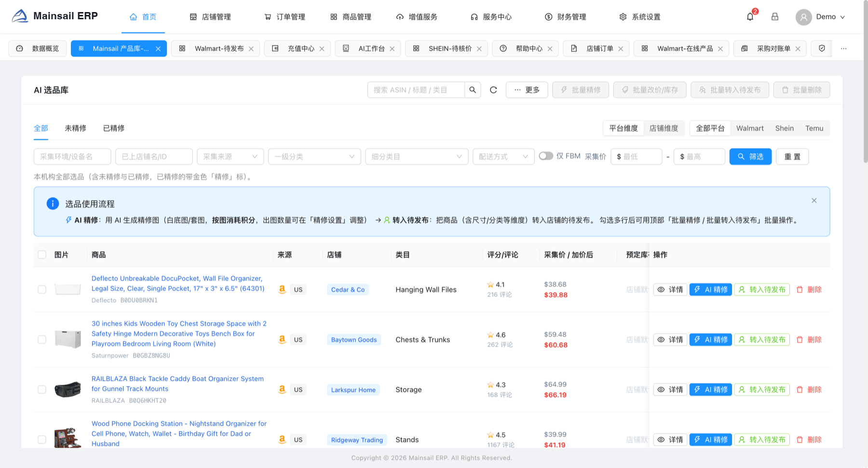Check the Deflecto DocuPocket row checkbox
The height and width of the screenshot is (468, 868).
pyautogui.click(x=42, y=290)
